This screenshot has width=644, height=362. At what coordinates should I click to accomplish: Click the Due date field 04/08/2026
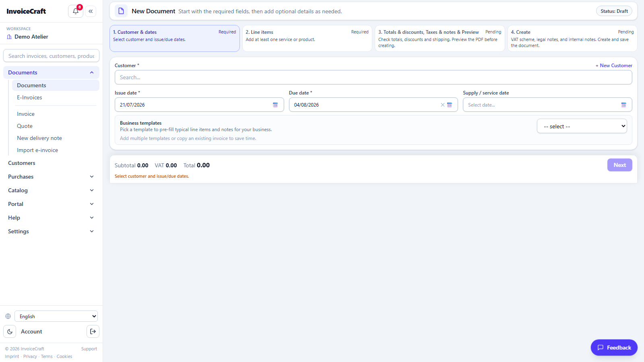pyautogui.click(x=374, y=105)
